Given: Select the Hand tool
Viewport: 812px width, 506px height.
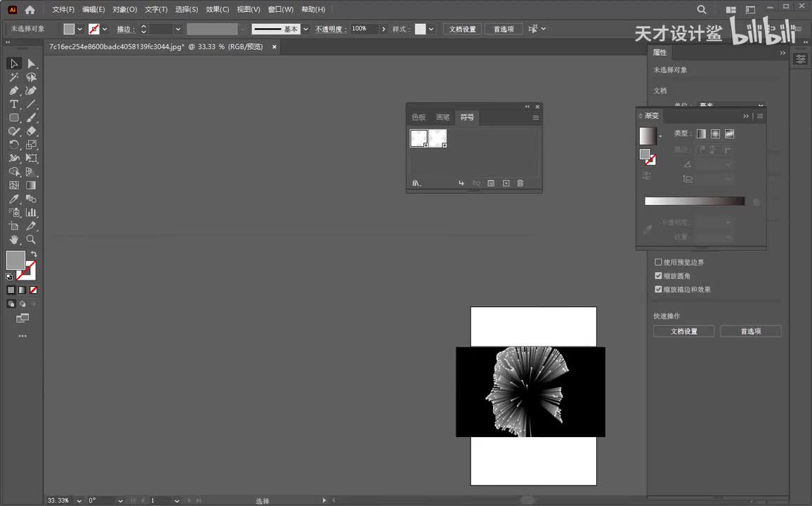Looking at the screenshot, I should [x=14, y=239].
